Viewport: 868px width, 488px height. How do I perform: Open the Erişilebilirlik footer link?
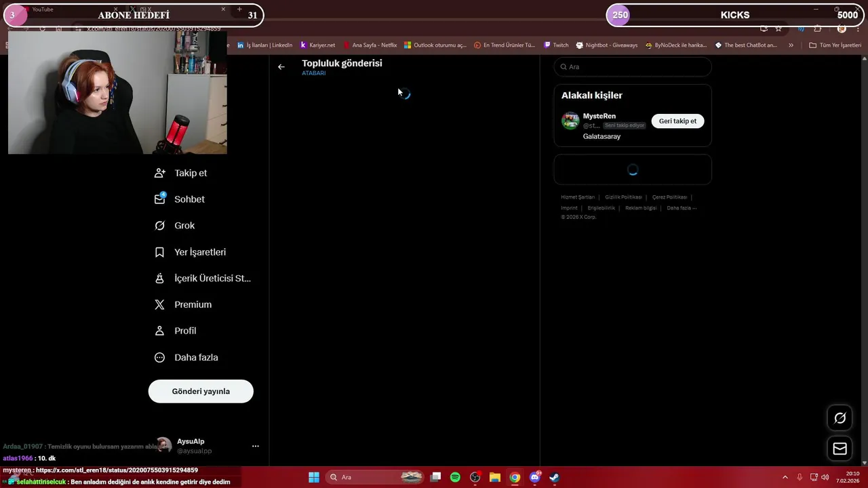pyautogui.click(x=601, y=208)
